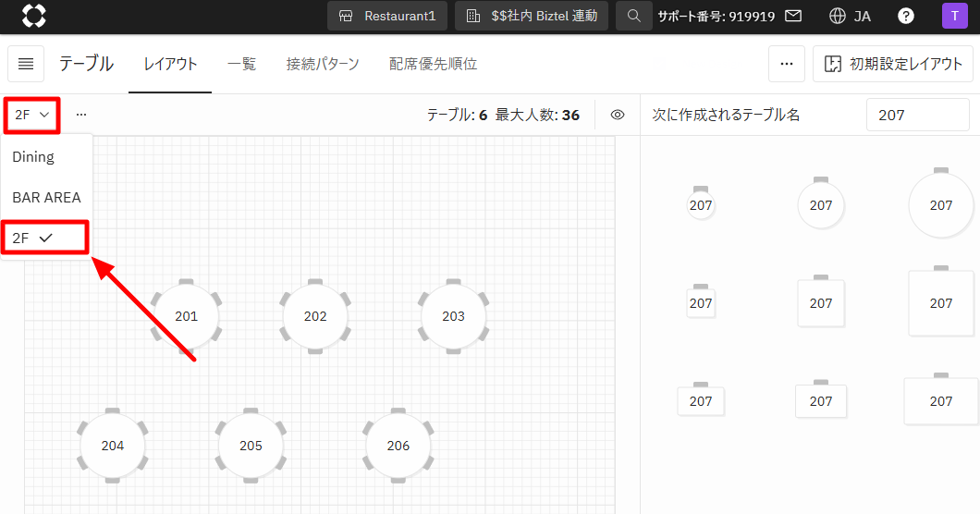This screenshot has width=980, height=514.
Task: Click the help question mark icon
Action: point(906,16)
